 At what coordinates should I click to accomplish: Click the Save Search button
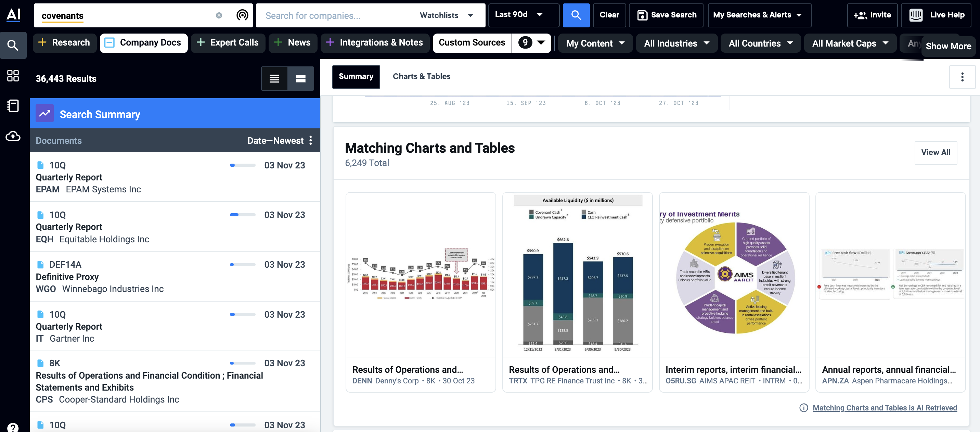[x=666, y=15]
